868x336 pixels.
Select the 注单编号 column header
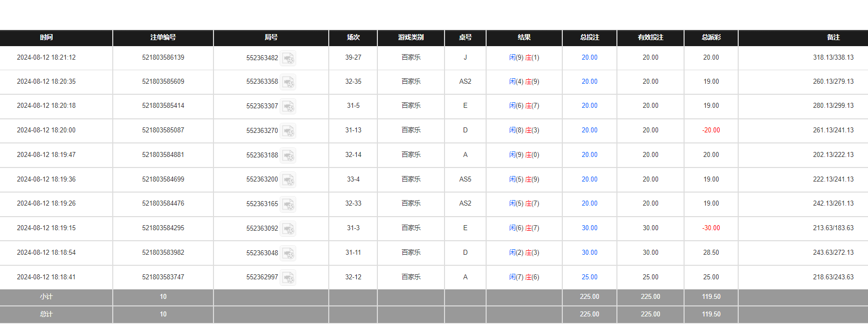coord(163,38)
